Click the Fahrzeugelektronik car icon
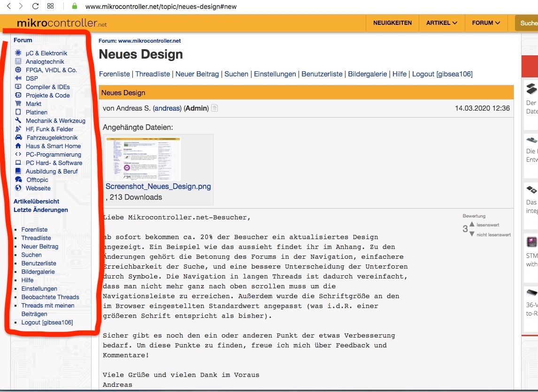Screen dimensions: 538x392 (18, 137)
